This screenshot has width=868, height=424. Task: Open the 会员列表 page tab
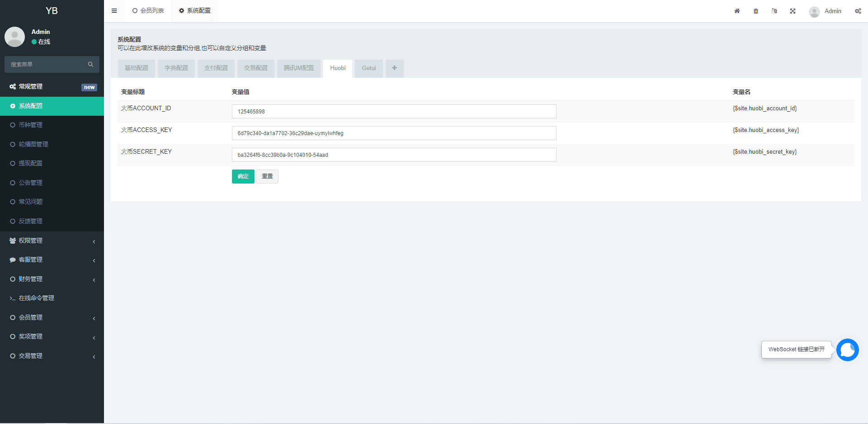[x=148, y=11]
